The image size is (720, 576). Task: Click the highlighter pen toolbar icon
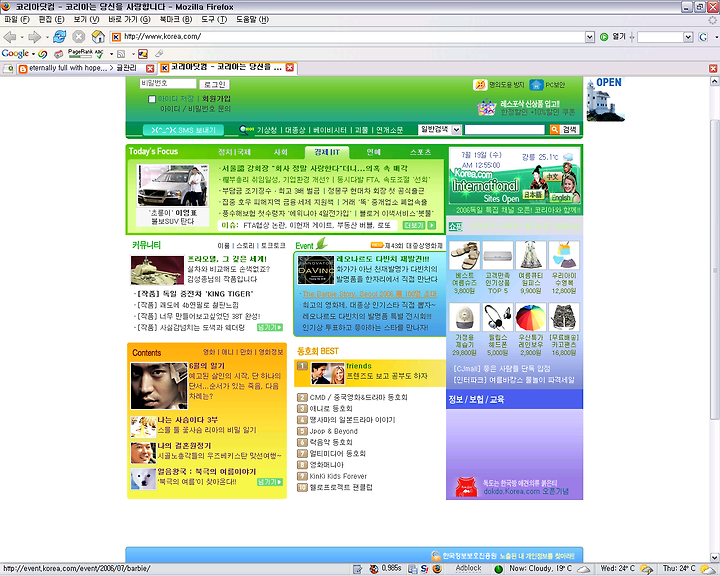point(159,54)
